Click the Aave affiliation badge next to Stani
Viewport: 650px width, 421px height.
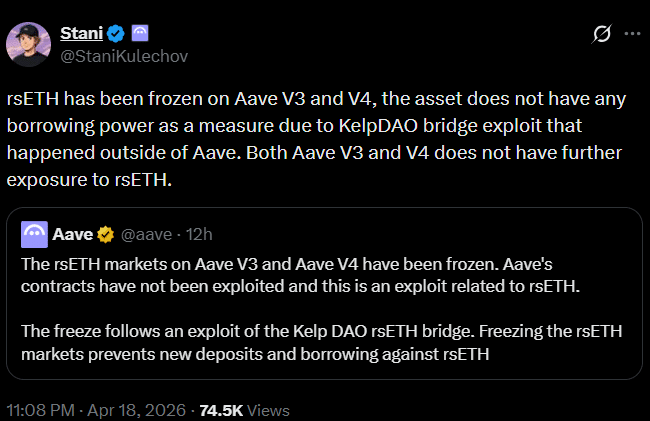(139, 34)
